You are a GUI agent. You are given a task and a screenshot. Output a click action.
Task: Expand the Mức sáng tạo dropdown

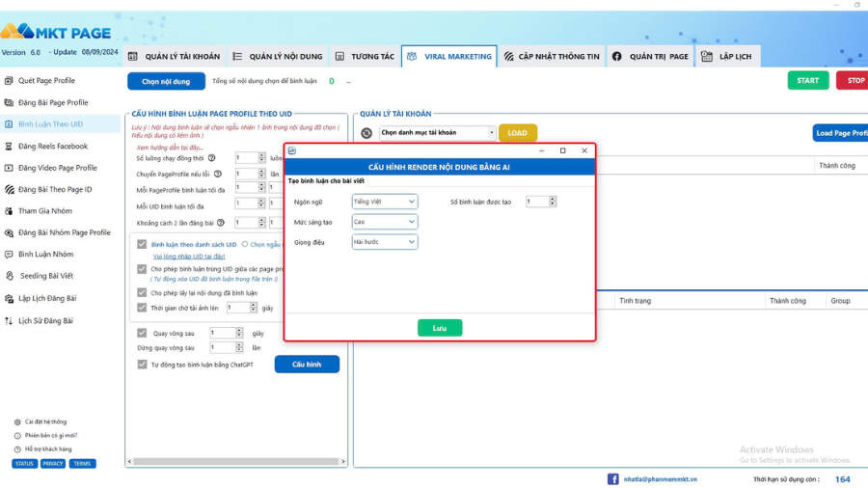click(x=384, y=222)
